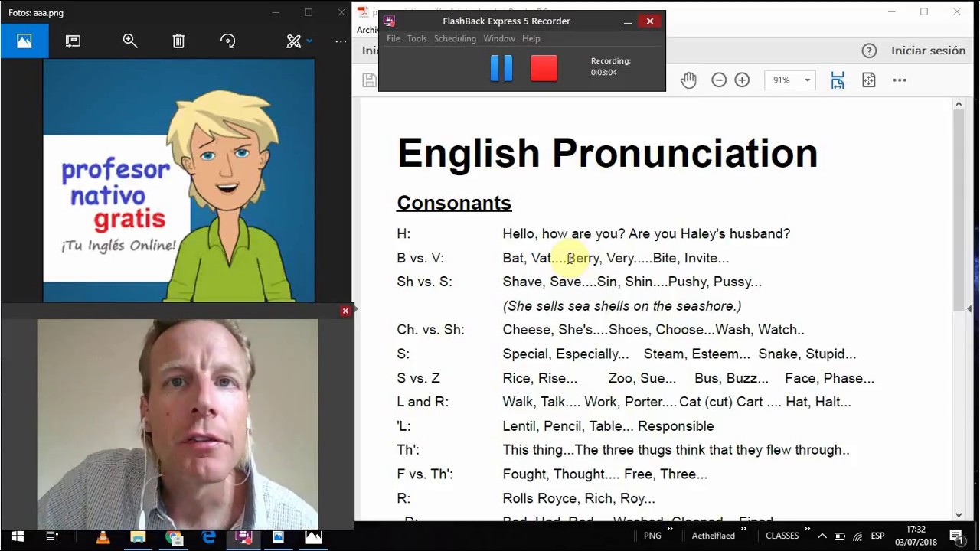Open the Window menu in FlashBack Recorder
980x551 pixels.
click(x=498, y=38)
